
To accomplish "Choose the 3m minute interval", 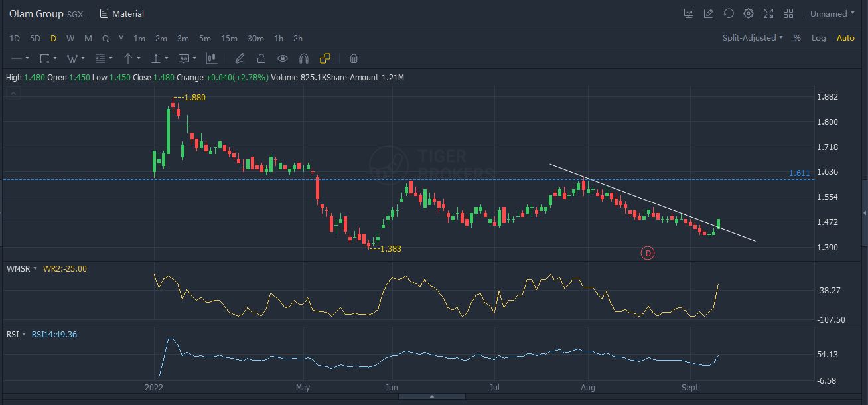I will tap(183, 38).
